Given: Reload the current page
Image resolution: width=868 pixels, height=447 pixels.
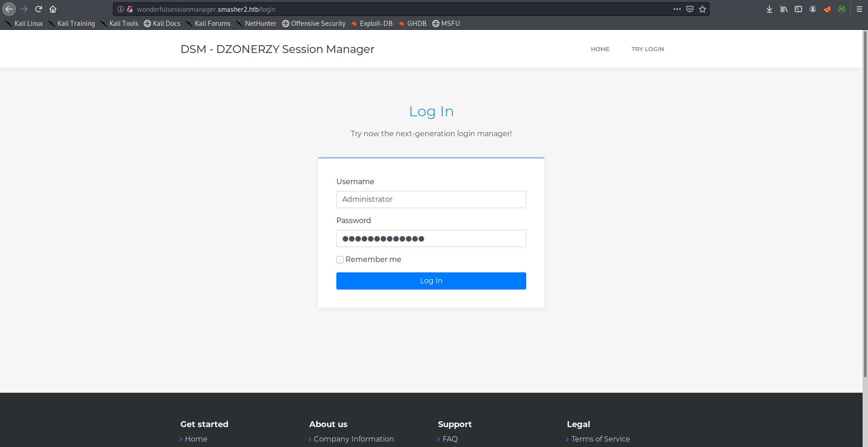Looking at the screenshot, I should (38, 9).
